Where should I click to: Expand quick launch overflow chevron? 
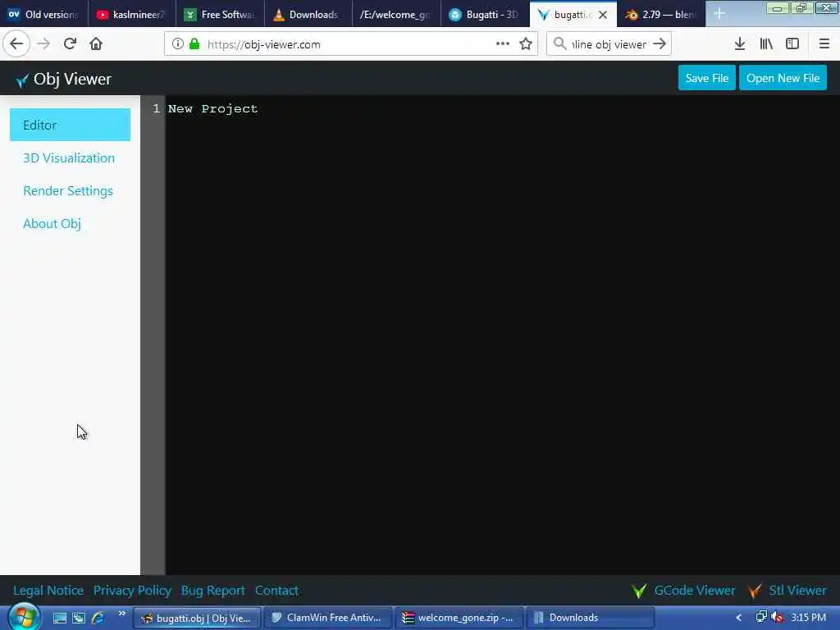tap(121, 614)
